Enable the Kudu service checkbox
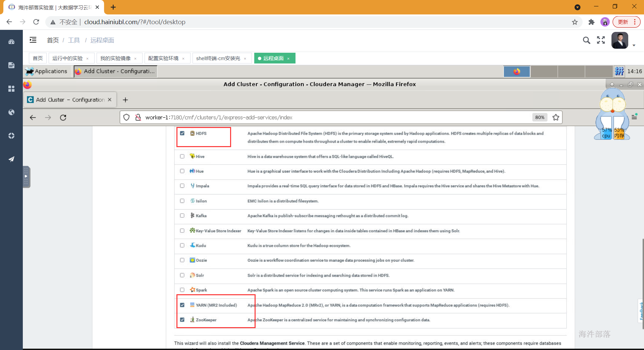The image size is (644, 350). pos(182,246)
